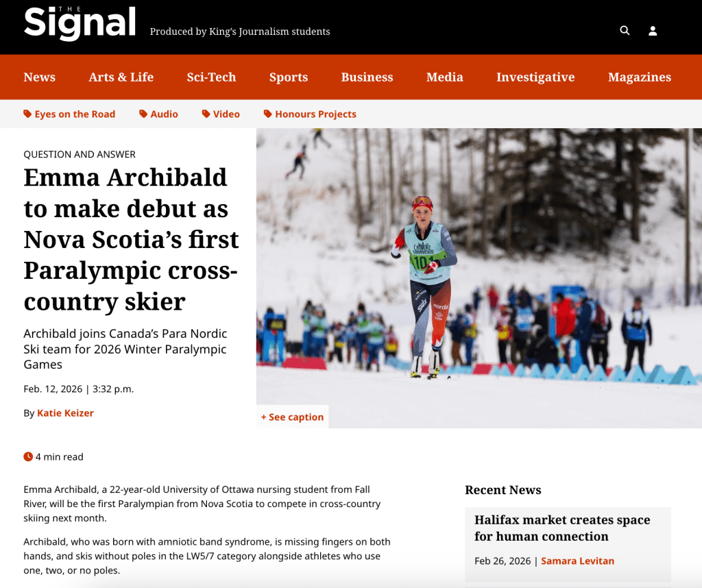Click the skier hero photo
702x588 pixels.
pyautogui.click(x=479, y=278)
